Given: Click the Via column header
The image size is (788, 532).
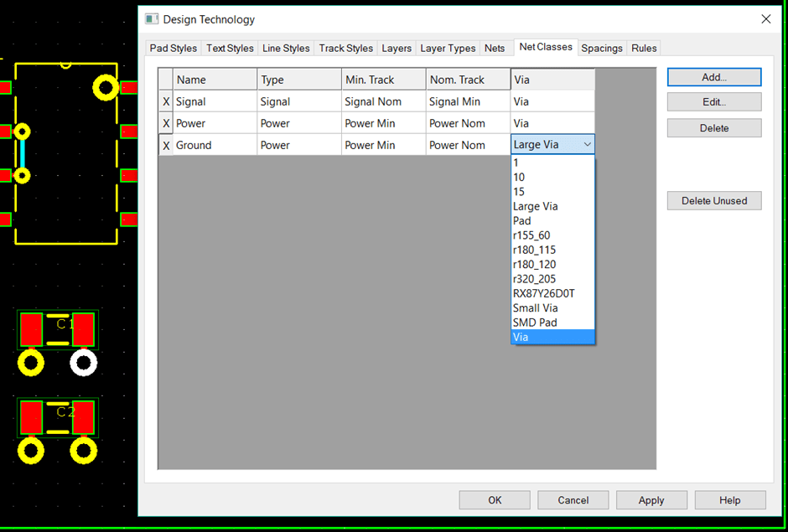Looking at the screenshot, I should coord(552,80).
